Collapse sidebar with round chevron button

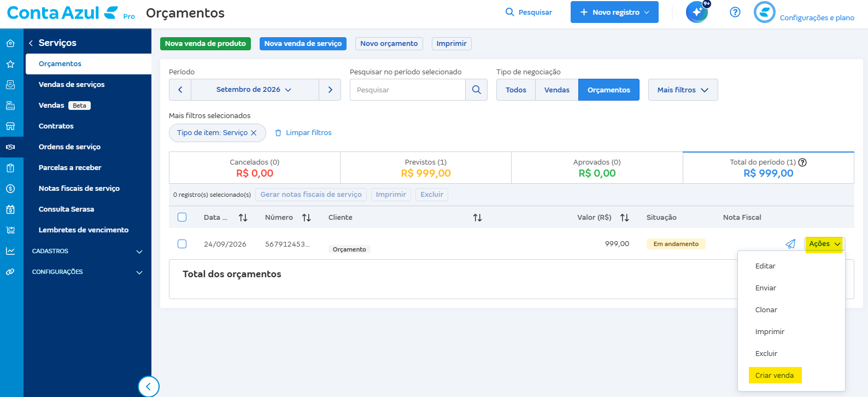click(149, 387)
